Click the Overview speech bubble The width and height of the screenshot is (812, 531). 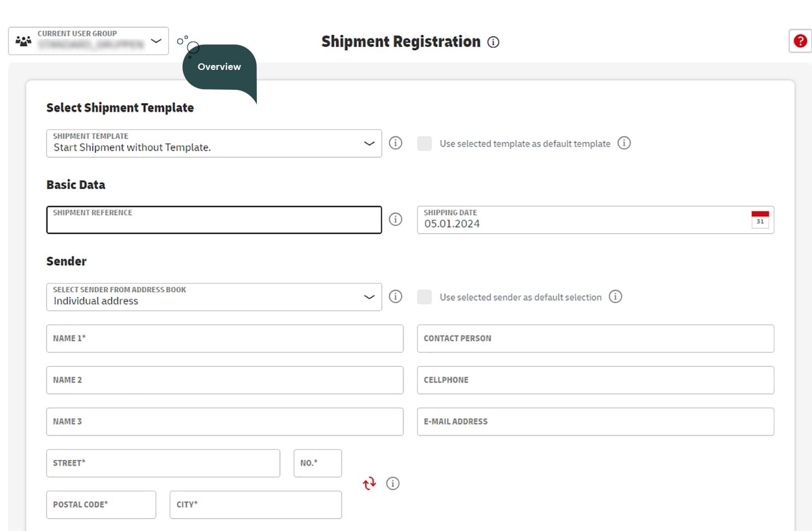pos(219,67)
